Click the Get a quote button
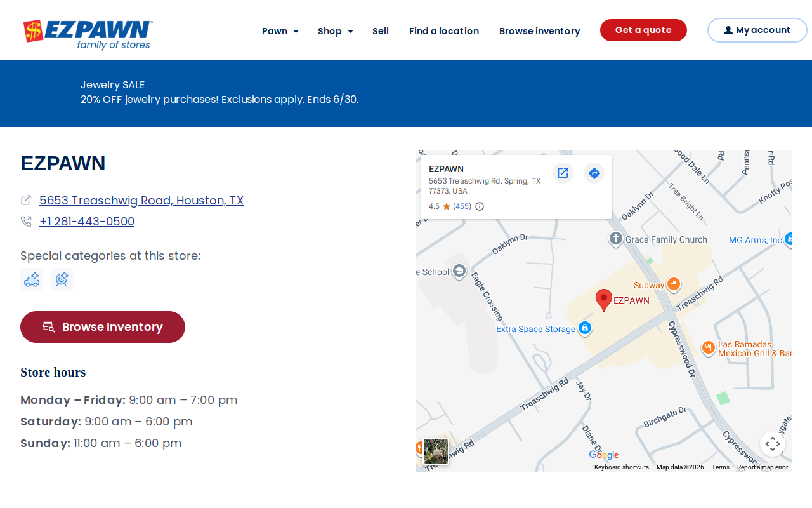The image size is (812, 508). pos(643,30)
